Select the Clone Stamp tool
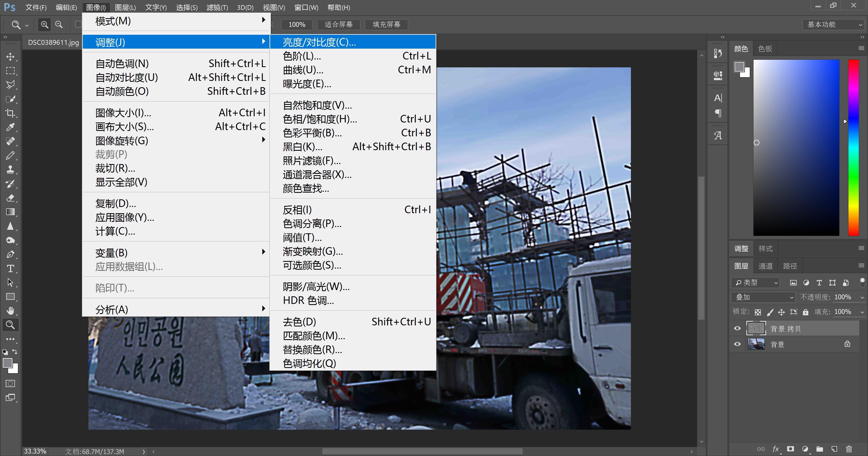 point(10,169)
